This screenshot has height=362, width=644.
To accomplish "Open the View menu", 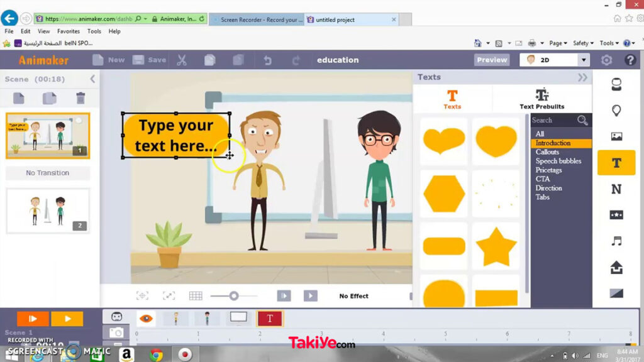I will coord(43,31).
